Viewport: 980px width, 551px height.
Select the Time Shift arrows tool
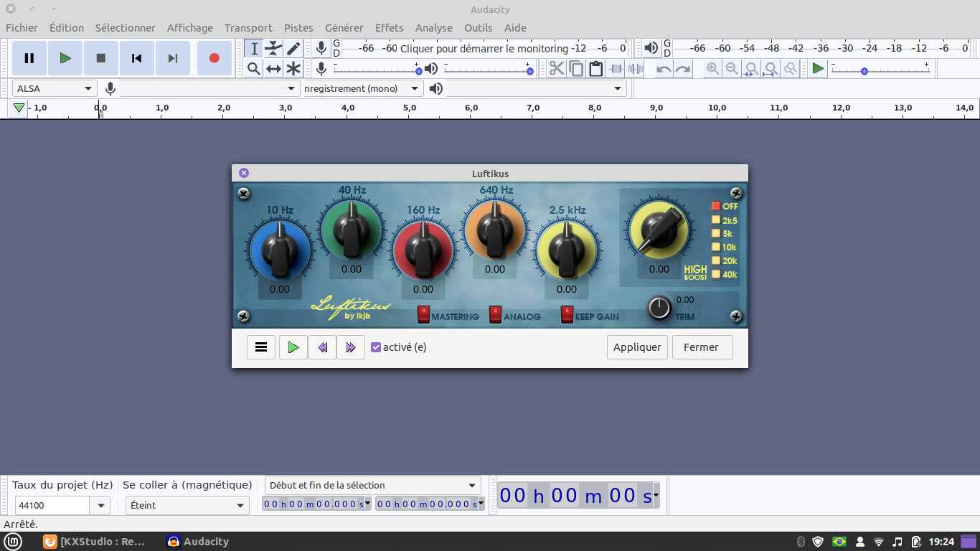[273, 68]
